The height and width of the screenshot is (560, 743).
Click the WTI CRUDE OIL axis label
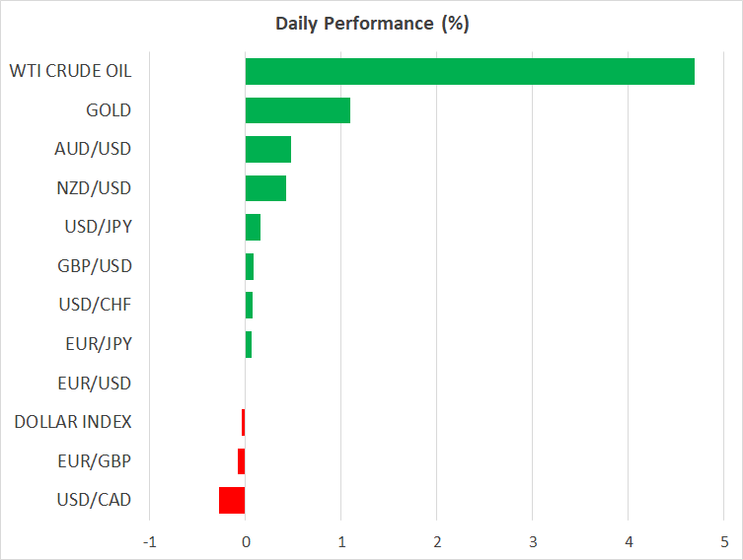[70, 71]
